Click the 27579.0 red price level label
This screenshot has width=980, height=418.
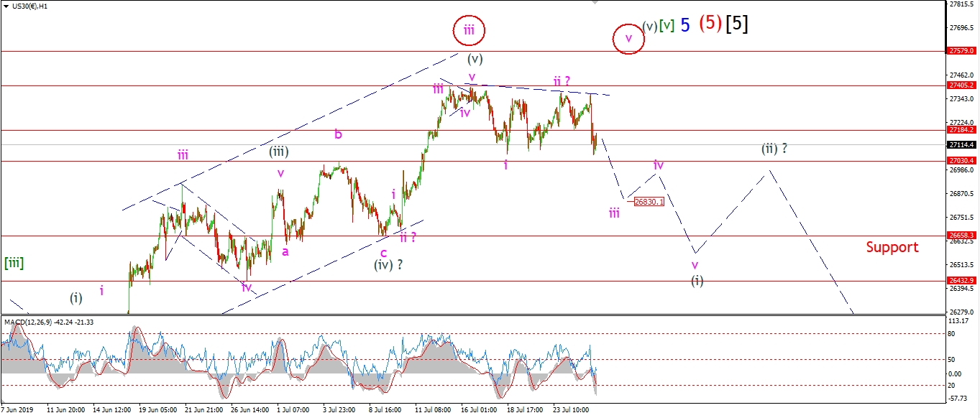coord(961,51)
